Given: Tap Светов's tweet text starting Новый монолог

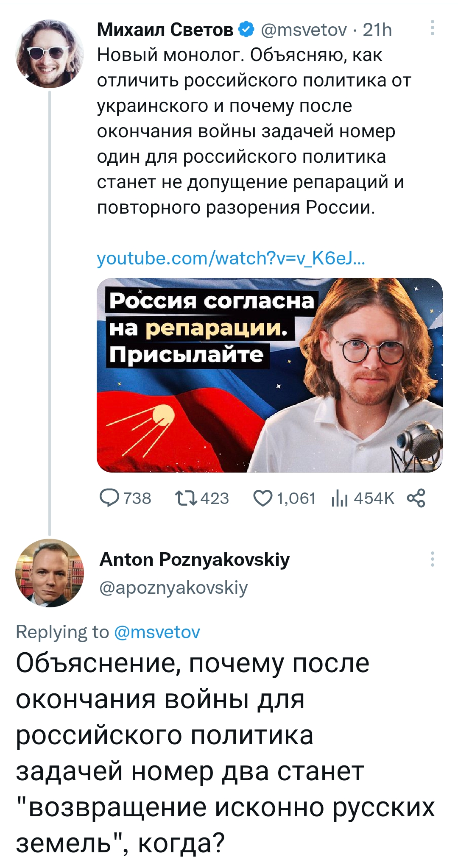Looking at the screenshot, I should pyautogui.click(x=254, y=131).
